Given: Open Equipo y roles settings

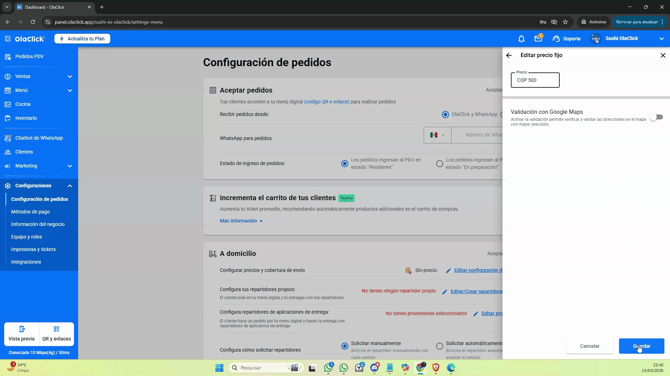Looking at the screenshot, I should pyautogui.click(x=26, y=237).
